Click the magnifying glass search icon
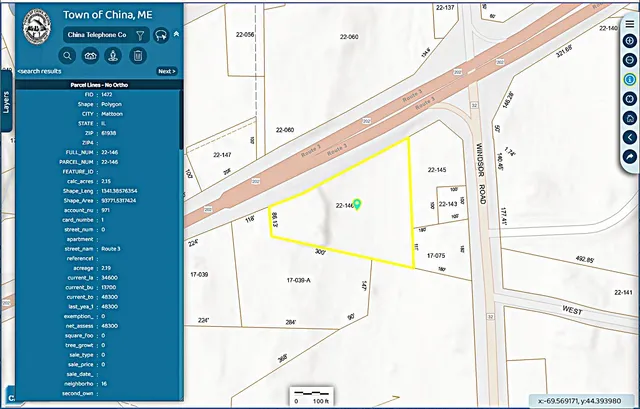 (67, 56)
